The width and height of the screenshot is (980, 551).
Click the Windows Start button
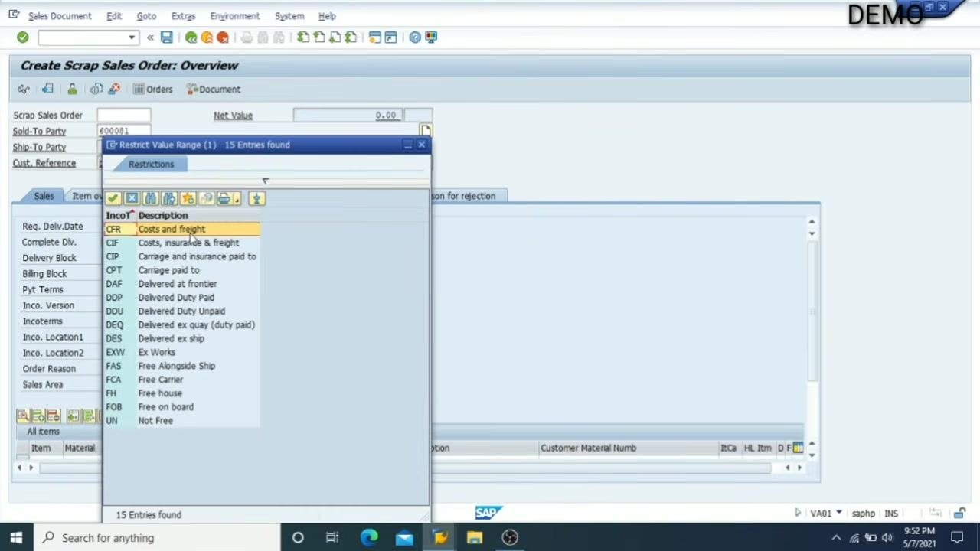[16, 538]
